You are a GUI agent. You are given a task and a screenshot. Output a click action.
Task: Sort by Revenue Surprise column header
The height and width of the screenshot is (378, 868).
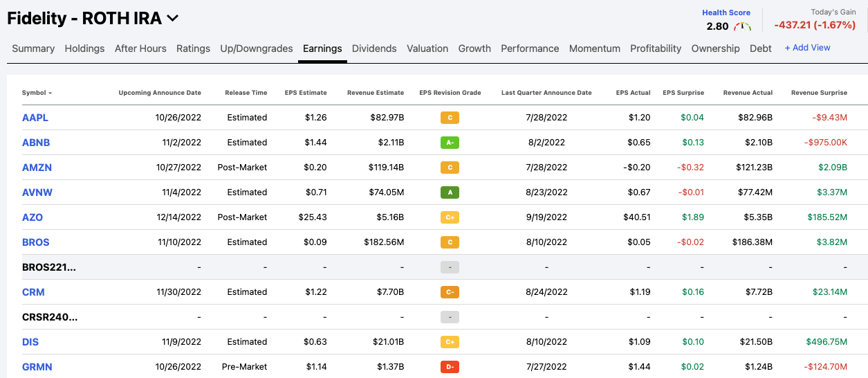click(819, 93)
